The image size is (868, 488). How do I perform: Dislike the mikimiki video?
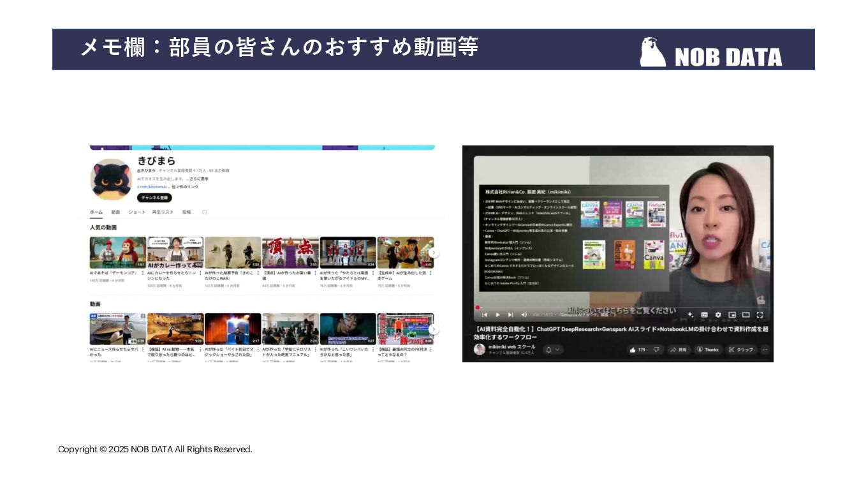(x=656, y=350)
